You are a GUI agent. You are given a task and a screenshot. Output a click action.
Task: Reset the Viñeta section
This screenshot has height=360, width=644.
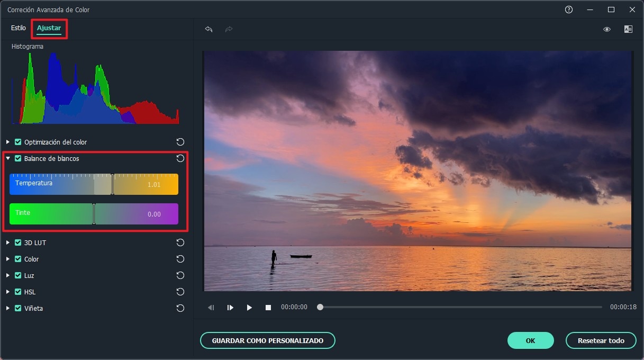coord(180,308)
